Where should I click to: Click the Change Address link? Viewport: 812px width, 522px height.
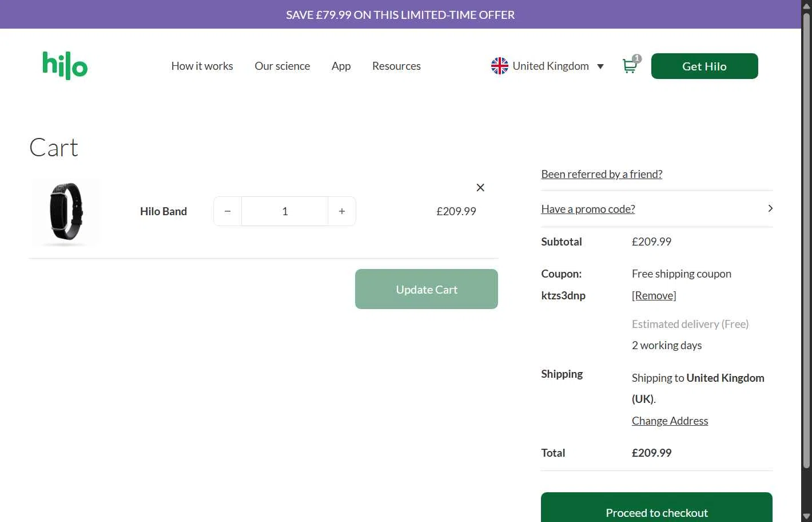click(x=670, y=421)
